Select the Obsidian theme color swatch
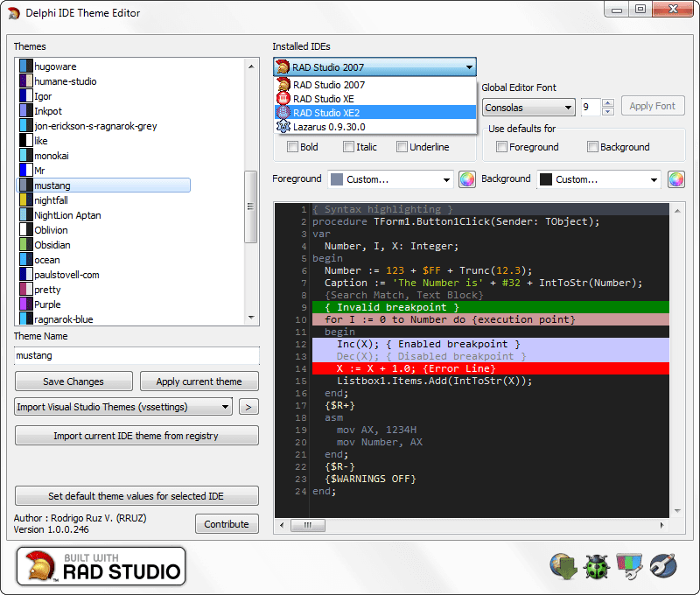The image size is (700, 595). (25, 245)
